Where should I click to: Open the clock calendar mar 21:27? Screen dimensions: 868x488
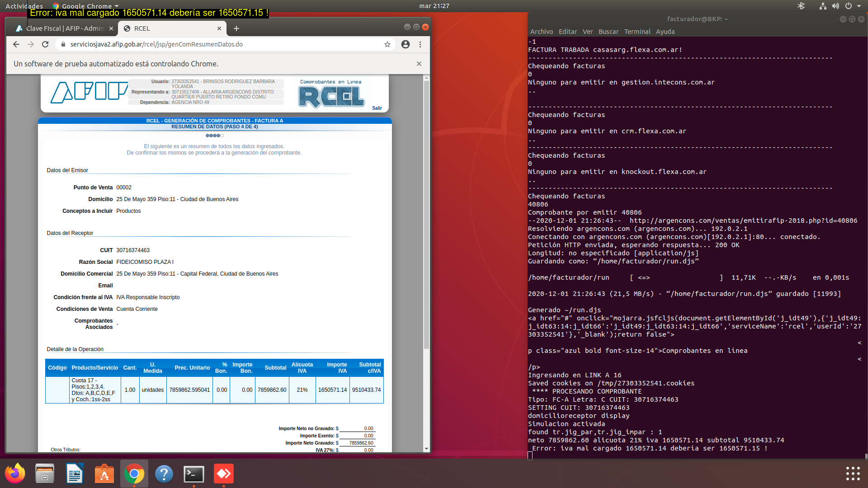tap(434, 6)
